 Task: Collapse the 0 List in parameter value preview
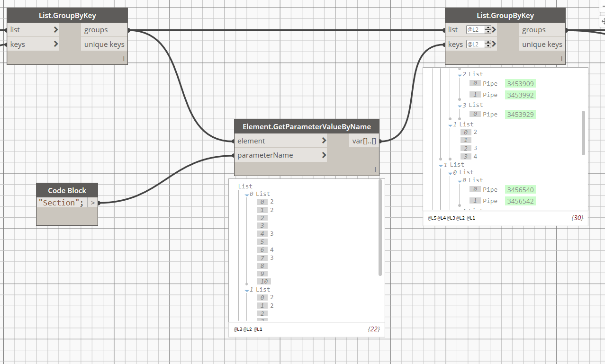click(247, 195)
